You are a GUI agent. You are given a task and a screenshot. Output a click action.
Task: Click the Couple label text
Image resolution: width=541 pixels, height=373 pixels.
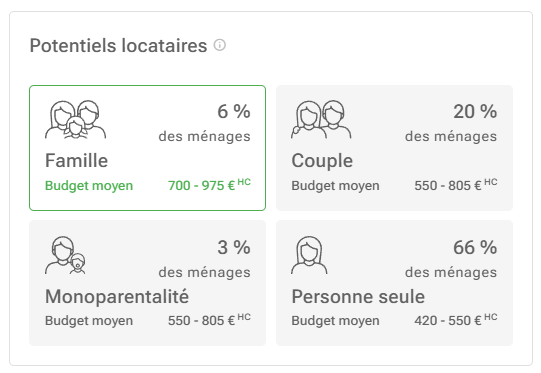[x=322, y=161]
